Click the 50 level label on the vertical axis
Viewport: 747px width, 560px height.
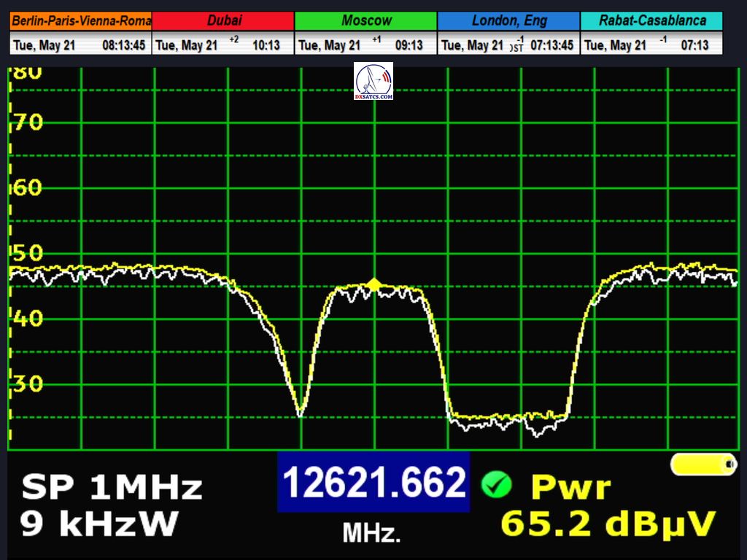[x=28, y=253]
